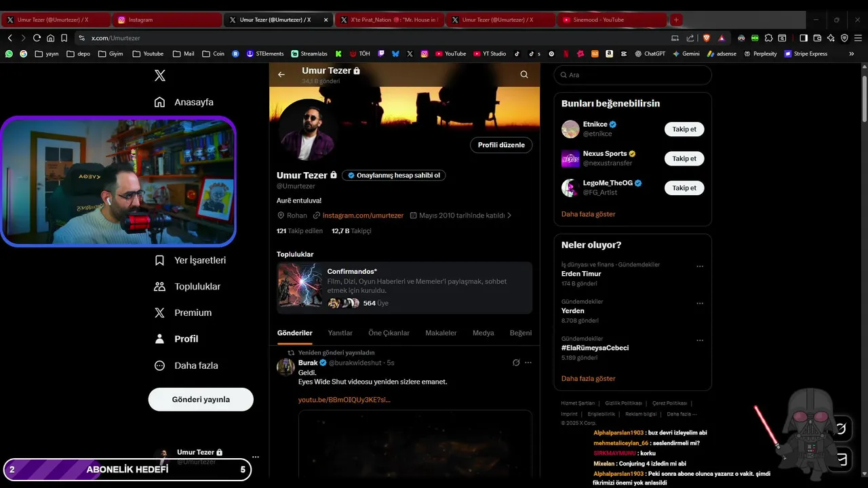This screenshot has height=488, width=868.
Task: Open the Twitch bookmark icon
Action: click(x=381, y=54)
